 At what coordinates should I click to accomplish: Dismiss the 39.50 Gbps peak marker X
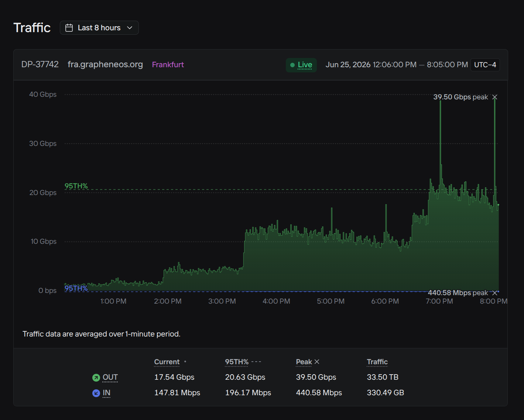point(495,97)
